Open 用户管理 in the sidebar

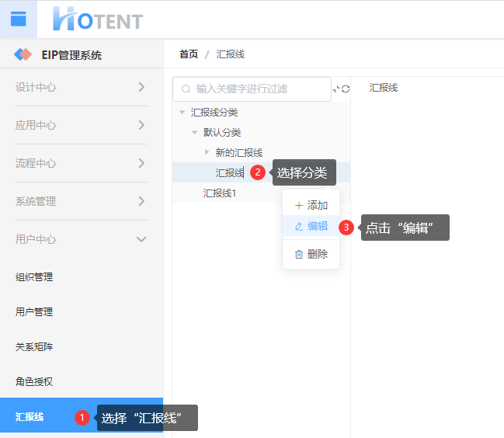pyautogui.click(x=34, y=311)
